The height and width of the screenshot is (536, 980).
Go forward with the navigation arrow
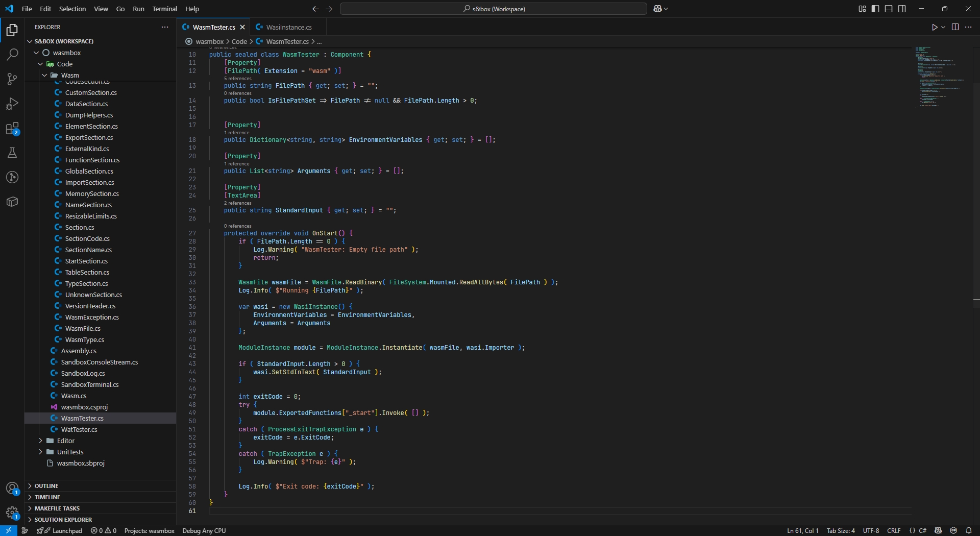[x=329, y=9]
